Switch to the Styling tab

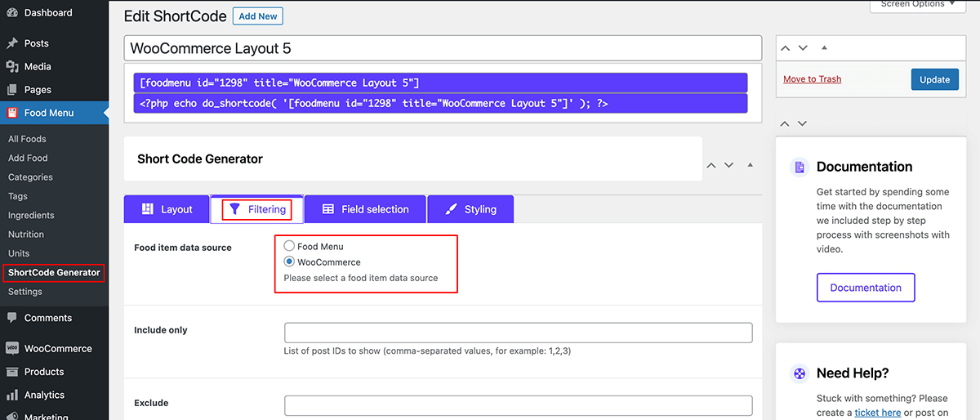point(470,209)
